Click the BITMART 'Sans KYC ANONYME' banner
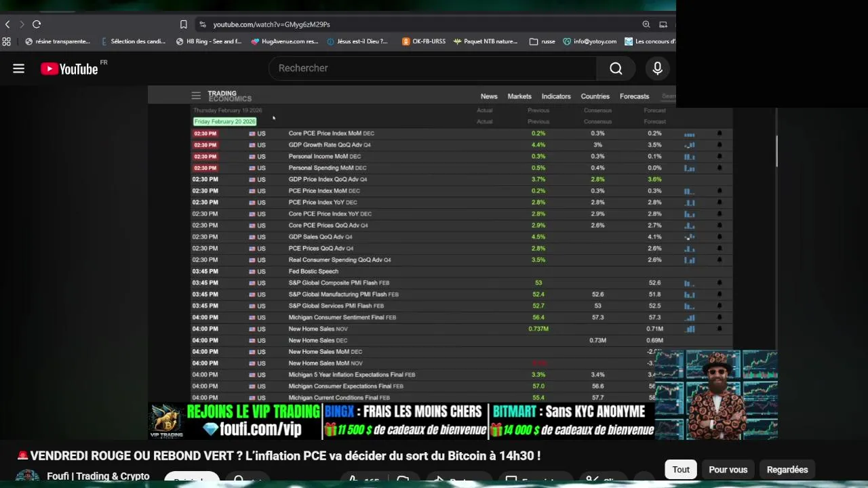 coord(572,421)
